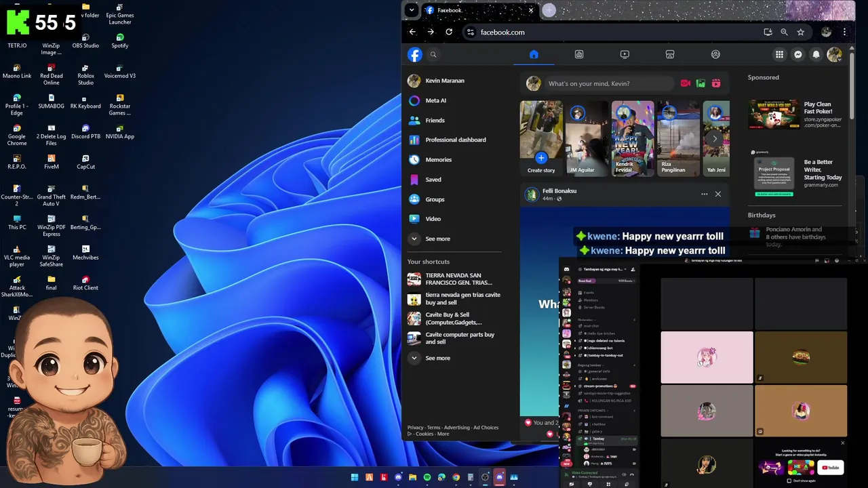Open Friends in Facebook sidebar

(454, 120)
